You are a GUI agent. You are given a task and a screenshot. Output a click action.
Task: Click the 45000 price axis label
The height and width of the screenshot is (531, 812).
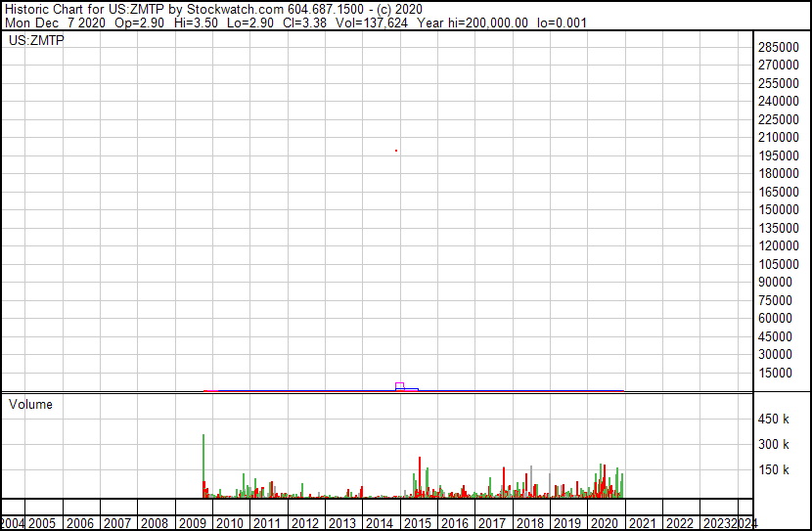(x=775, y=336)
